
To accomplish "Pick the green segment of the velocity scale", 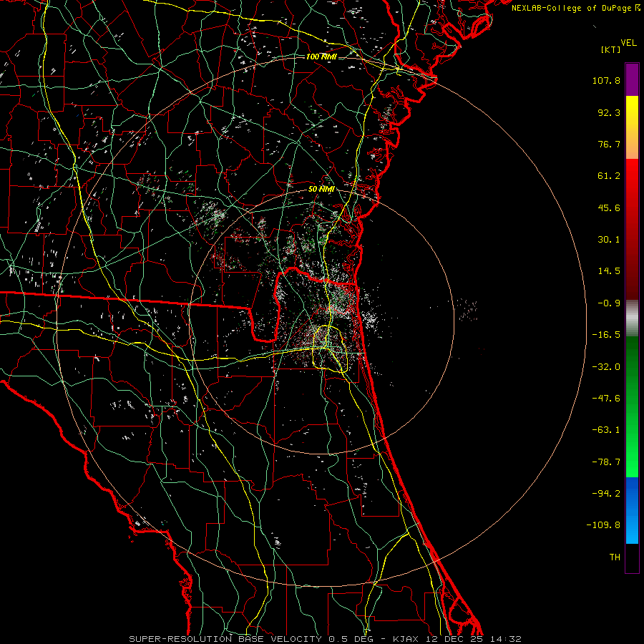I will [x=632, y=406].
